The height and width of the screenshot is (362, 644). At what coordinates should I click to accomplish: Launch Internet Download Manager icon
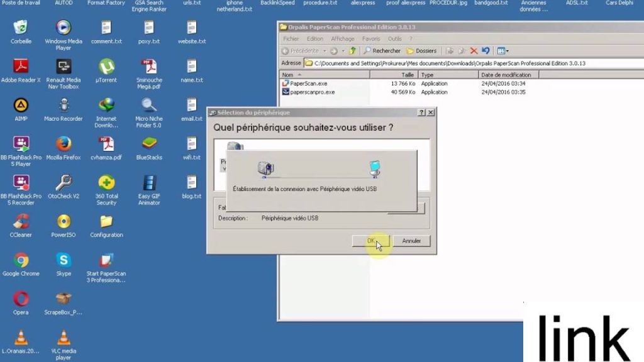(x=106, y=105)
